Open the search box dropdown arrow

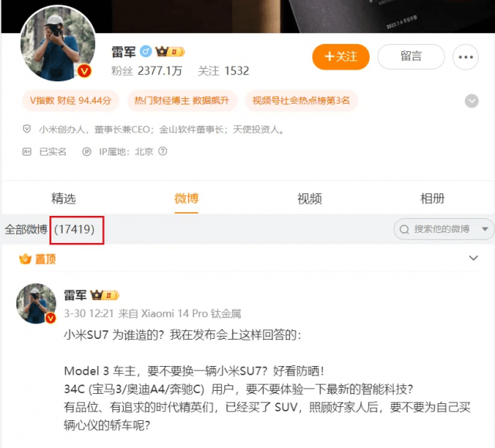(x=485, y=229)
